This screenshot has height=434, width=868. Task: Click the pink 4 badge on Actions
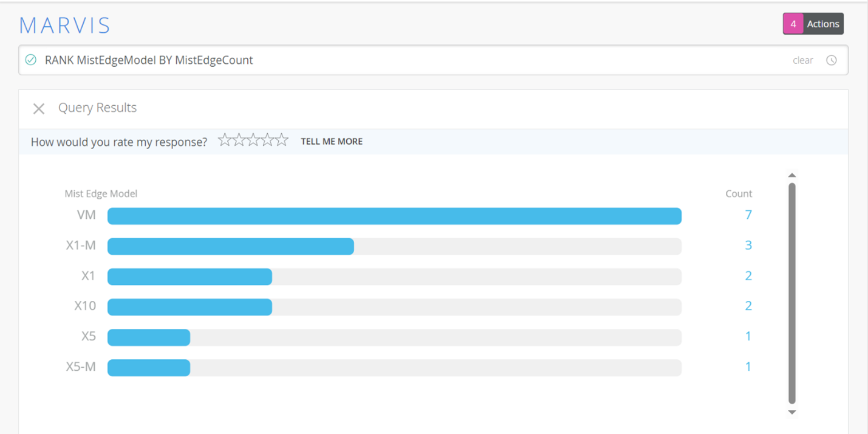(x=793, y=24)
